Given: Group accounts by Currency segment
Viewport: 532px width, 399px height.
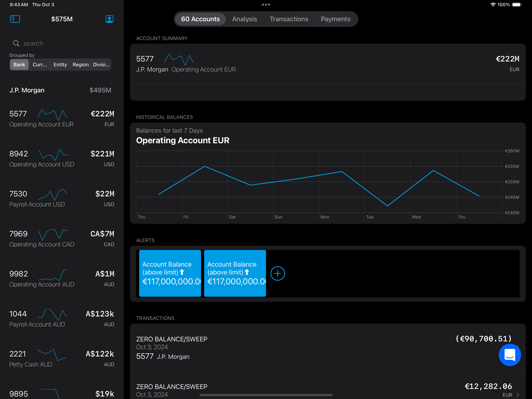Looking at the screenshot, I should [40, 64].
